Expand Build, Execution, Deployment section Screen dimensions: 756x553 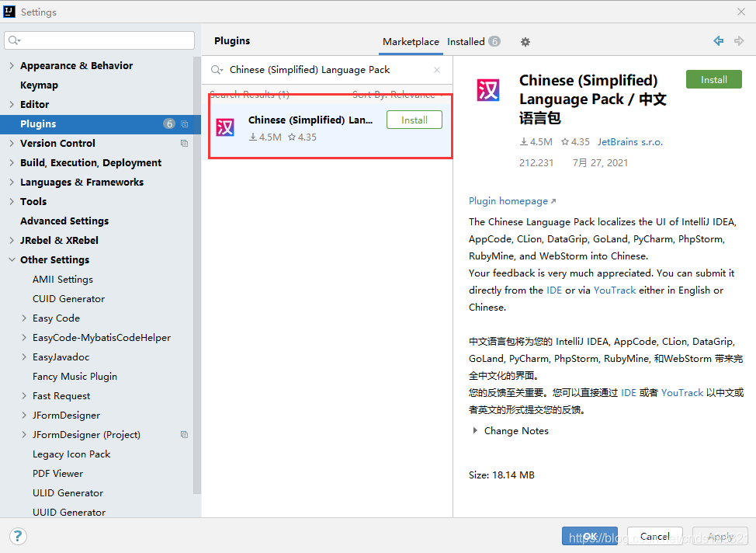point(12,162)
